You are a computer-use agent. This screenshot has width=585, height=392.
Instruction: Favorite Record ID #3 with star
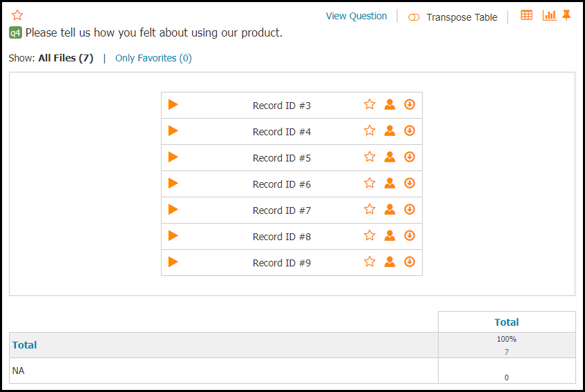click(x=370, y=104)
